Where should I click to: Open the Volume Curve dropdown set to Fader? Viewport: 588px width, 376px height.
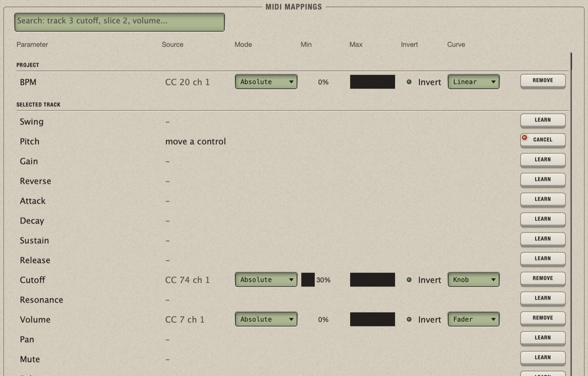click(x=474, y=319)
